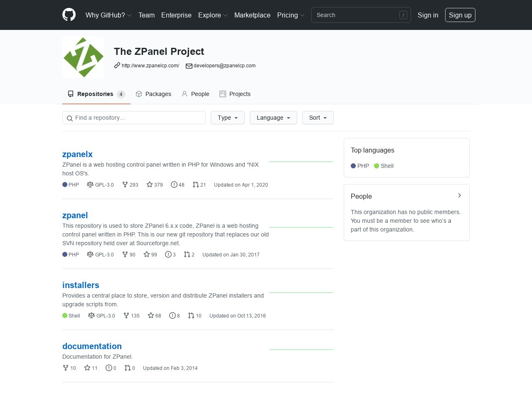The image size is (532, 399).
Task: Open the Type filter dropdown
Action: [227, 118]
